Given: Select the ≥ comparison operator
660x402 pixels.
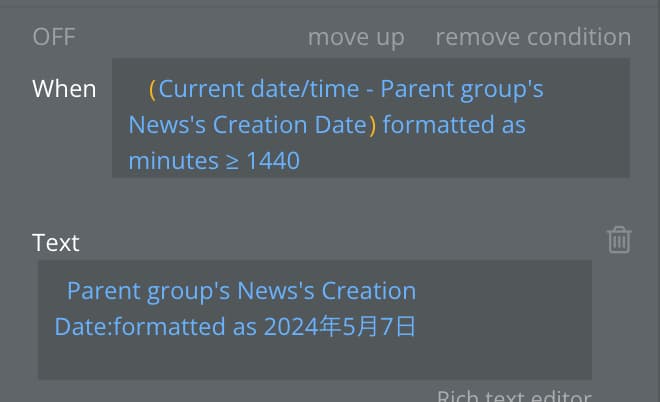Looking at the screenshot, I should [x=232, y=162].
